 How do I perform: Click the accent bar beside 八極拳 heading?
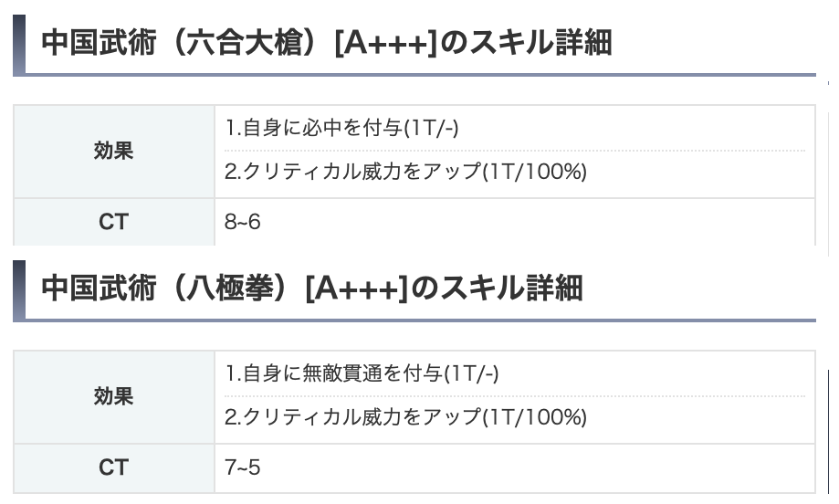click(18, 289)
